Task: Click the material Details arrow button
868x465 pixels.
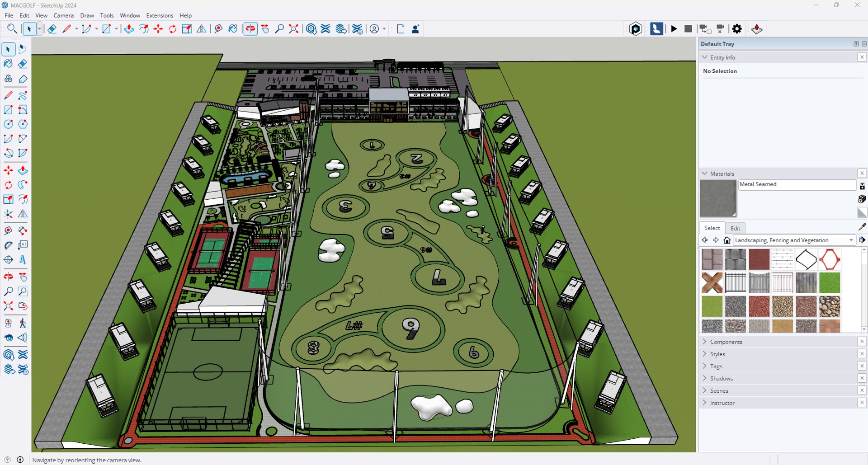Action: [x=862, y=240]
